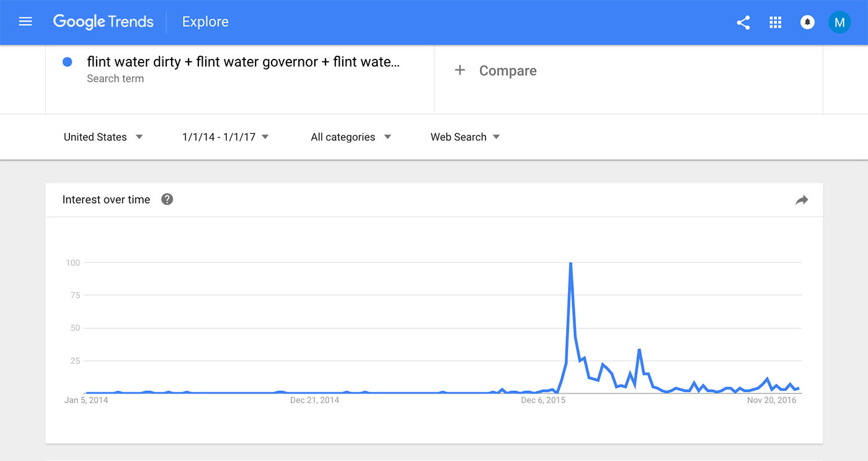Open the hamburger main menu
The width and height of the screenshot is (868, 461).
25,22
